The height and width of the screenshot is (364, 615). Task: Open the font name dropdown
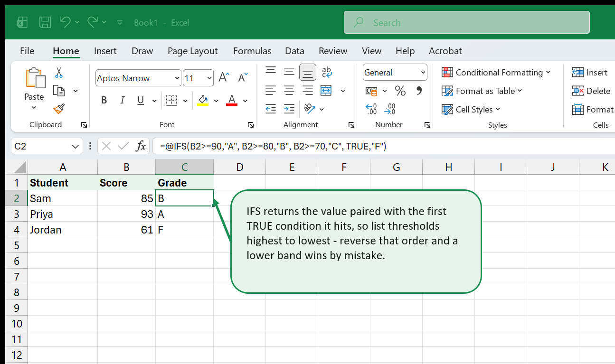(178, 78)
